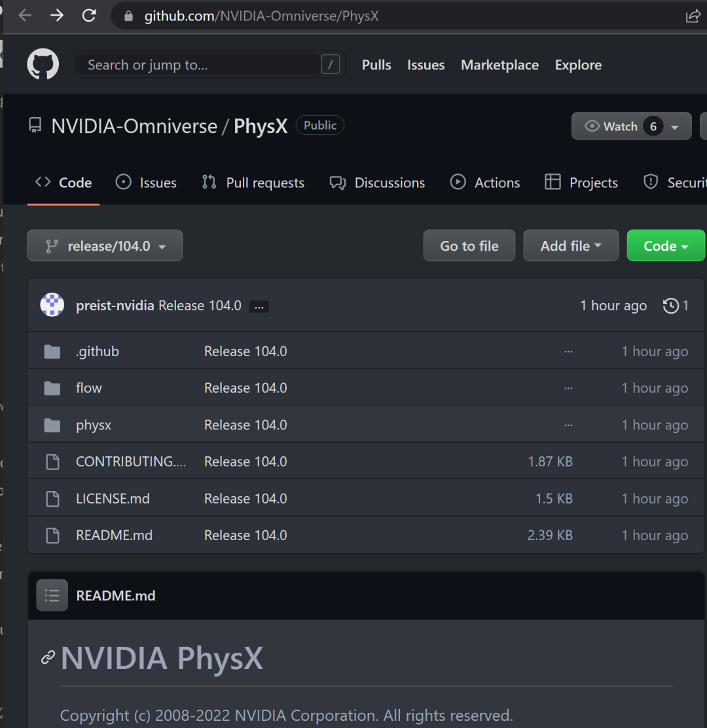Open the README list icon in the header
707x728 pixels.
52,595
